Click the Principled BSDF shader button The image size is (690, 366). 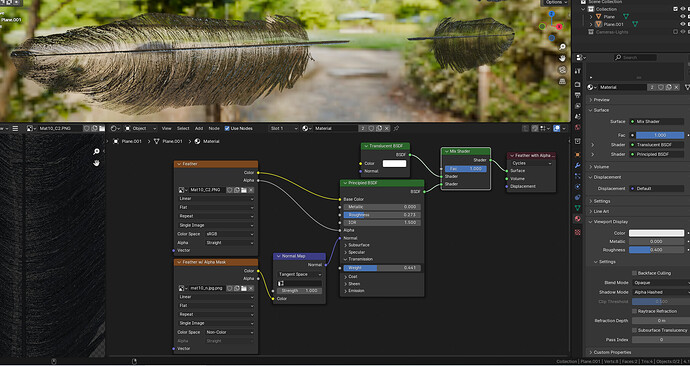pos(657,154)
